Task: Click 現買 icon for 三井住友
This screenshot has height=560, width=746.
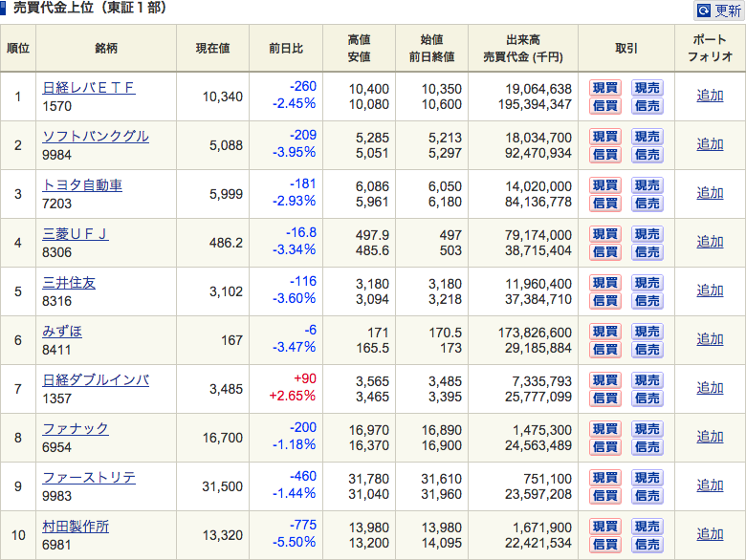Action: (604, 283)
